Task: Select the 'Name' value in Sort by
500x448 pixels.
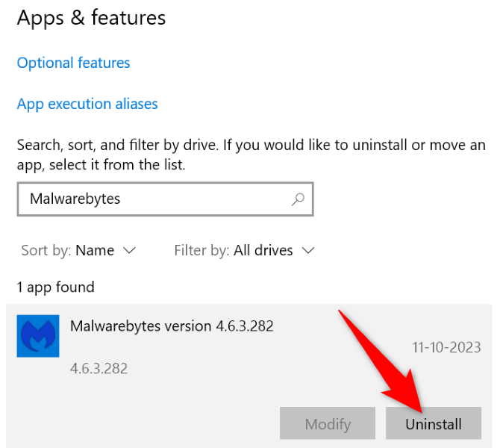Action: click(x=95, y=251)
